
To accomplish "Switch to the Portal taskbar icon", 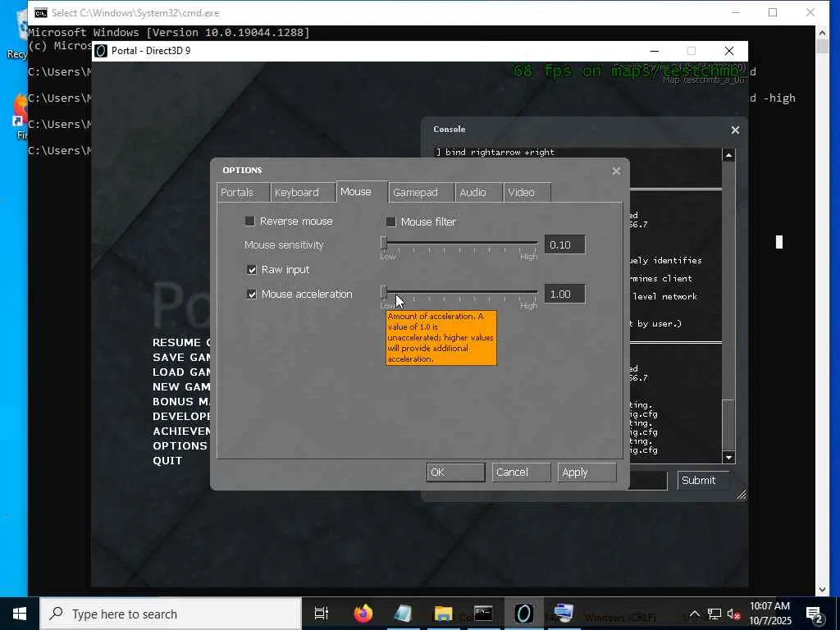I will tap(523, 614).
